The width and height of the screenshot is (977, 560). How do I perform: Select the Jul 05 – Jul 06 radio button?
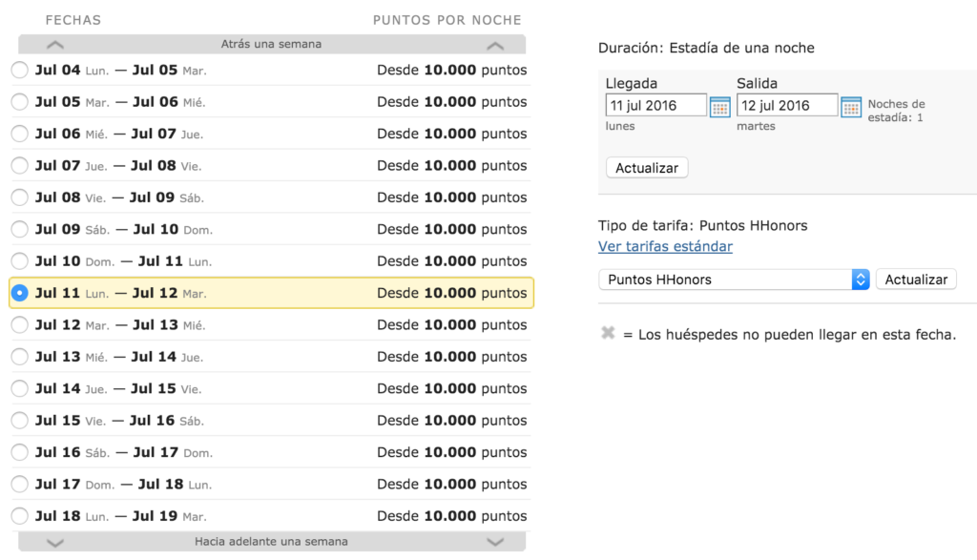click(19, 101)
